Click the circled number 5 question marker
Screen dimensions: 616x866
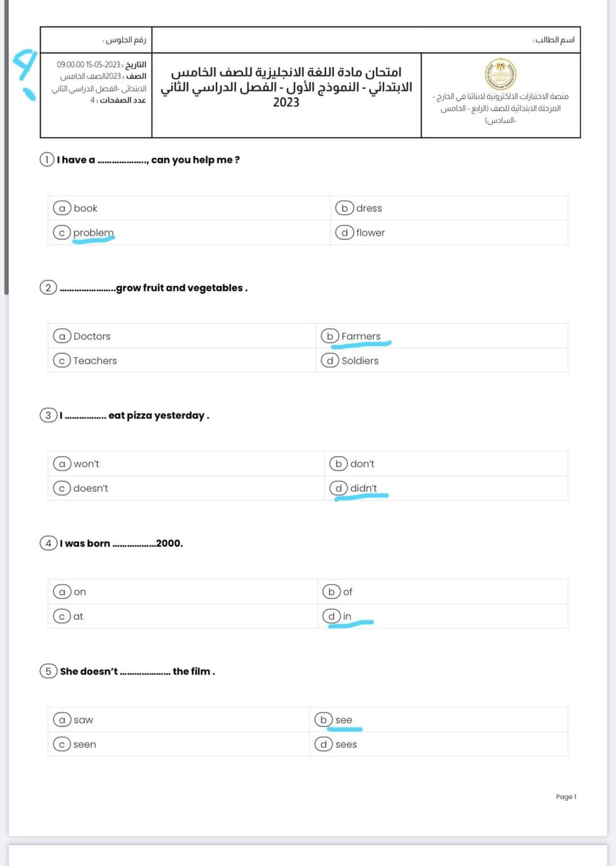[48, 671]
